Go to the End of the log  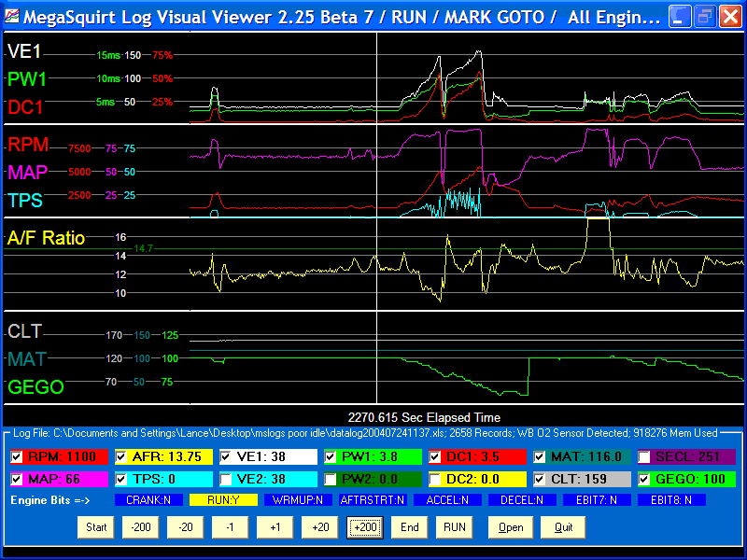[x=410, y=527]
